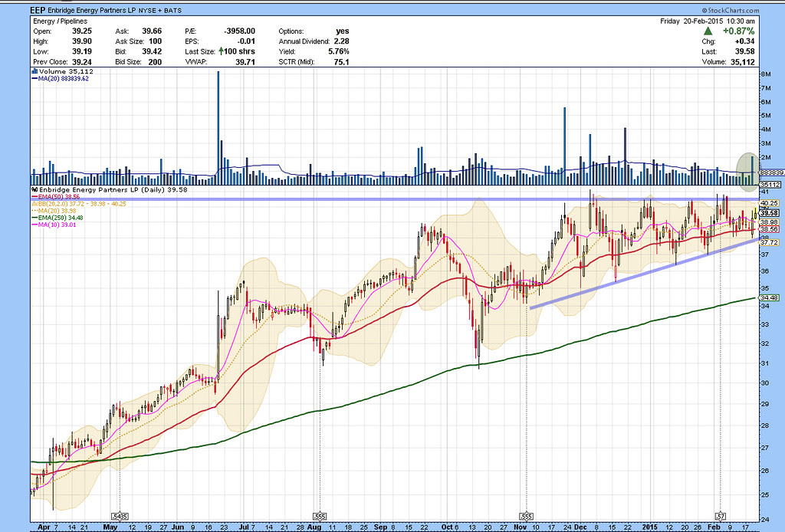
Task: Select the Energy / Pipelines sector label
Action: pos(60,21)
